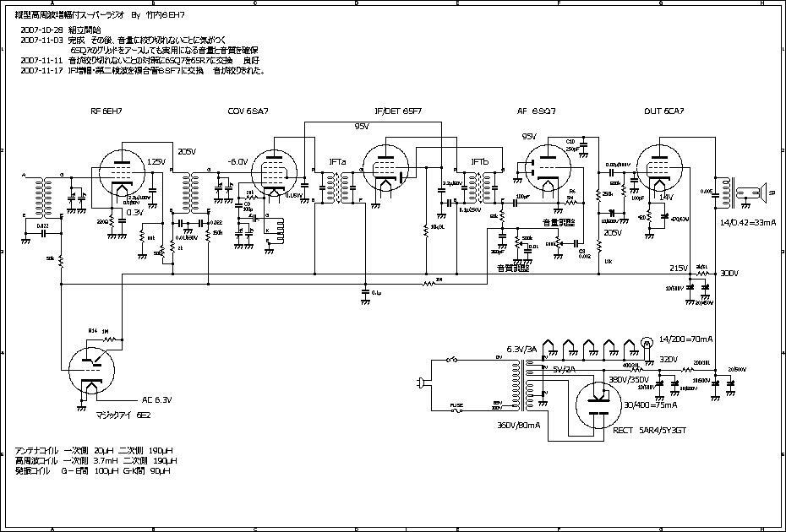
Task: Click the 6SA7 converter tube symbol
Action: 273,173
